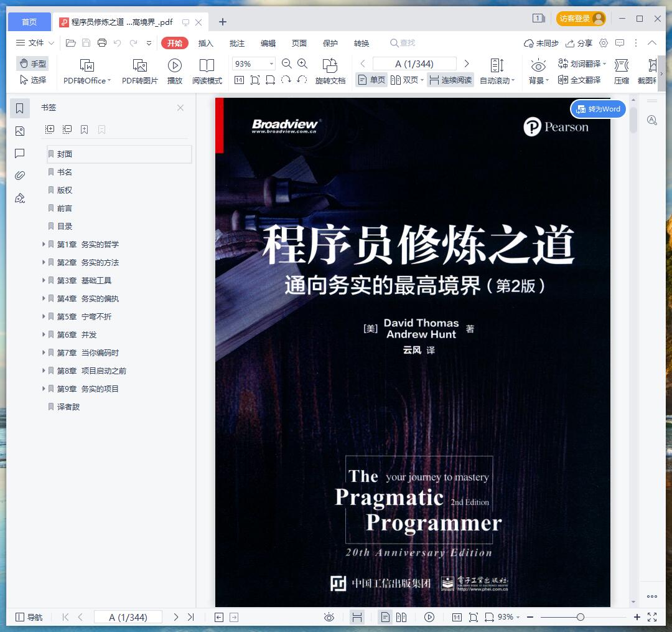Click the 全文翻译 full translation tool
The height and width of the screenshot is (632, 672).
point(579,80)
